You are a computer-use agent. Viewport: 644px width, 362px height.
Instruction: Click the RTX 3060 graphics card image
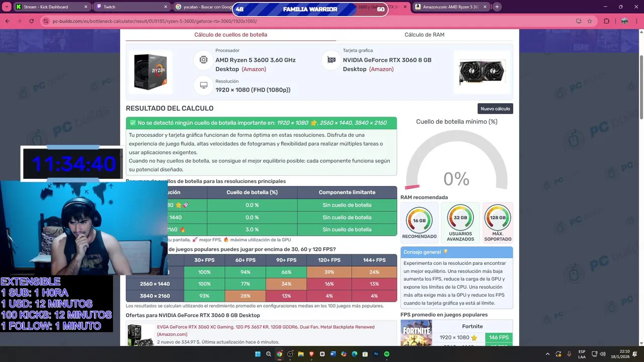(481, 72)
